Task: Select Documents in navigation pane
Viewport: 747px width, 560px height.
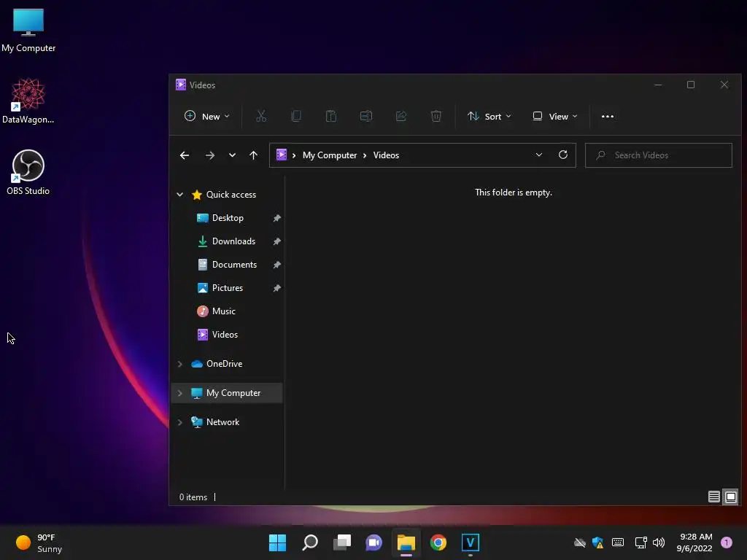Action: [234, 264]
